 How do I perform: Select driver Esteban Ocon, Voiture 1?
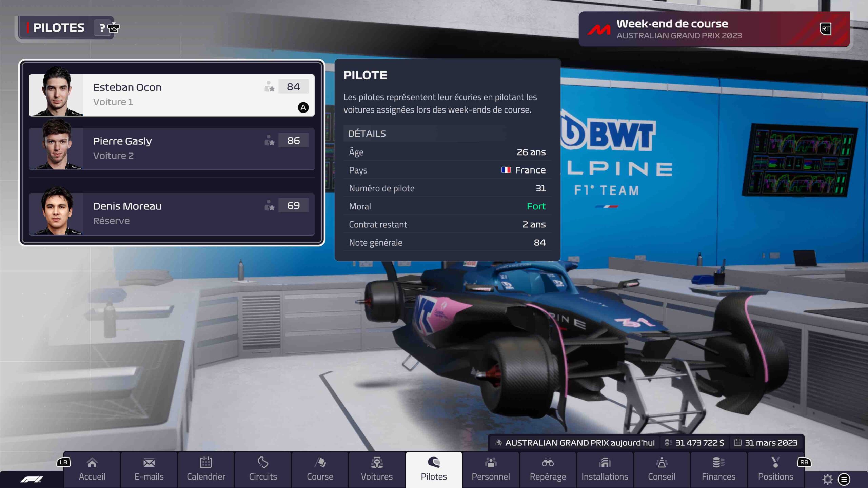tap(172, 95)
